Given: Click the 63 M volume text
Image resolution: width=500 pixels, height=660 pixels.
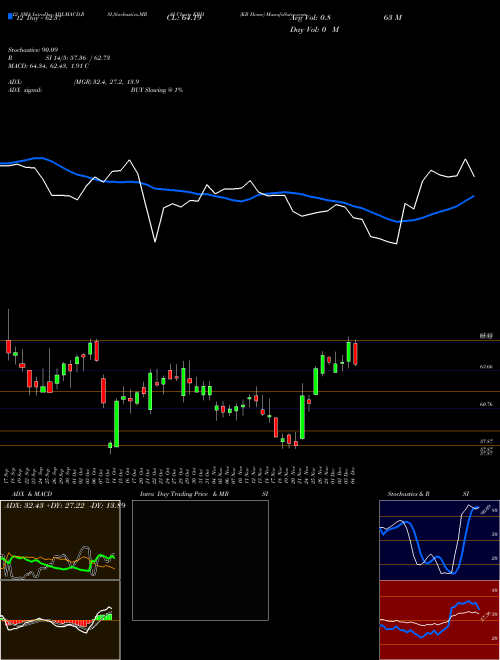Looking at the screenshot, I should pos(393,17).
